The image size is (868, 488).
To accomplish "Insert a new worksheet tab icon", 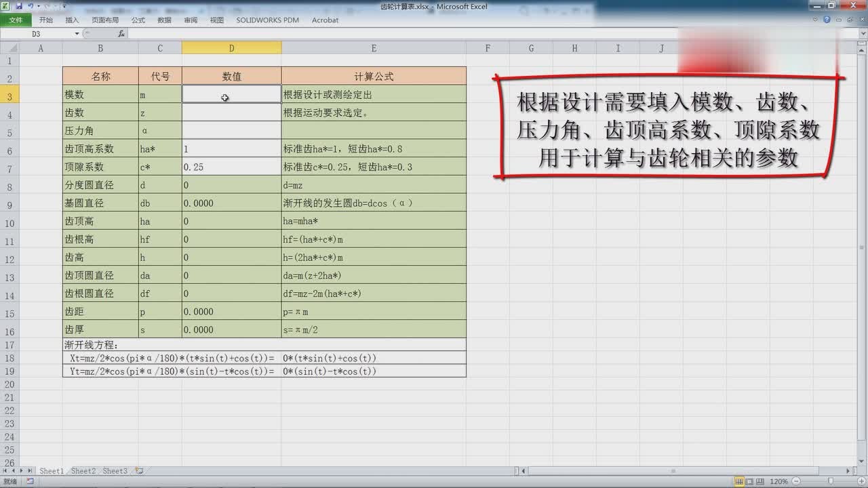I will pyautogui.click(x=140, y=470).
